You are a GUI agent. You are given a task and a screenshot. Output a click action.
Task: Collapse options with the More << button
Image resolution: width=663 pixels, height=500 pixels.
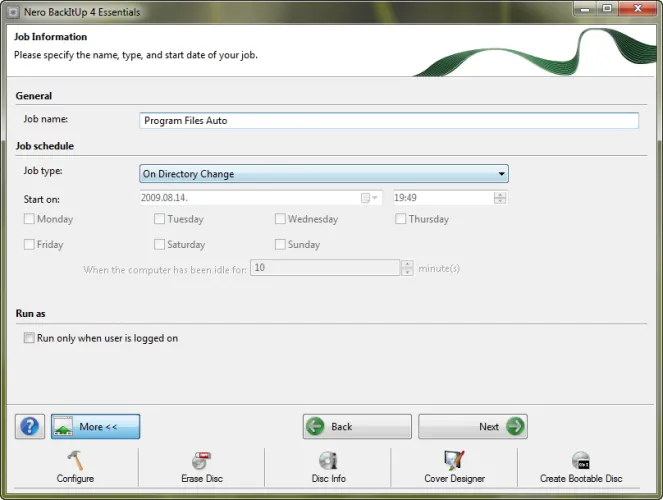tap(96, 426)
